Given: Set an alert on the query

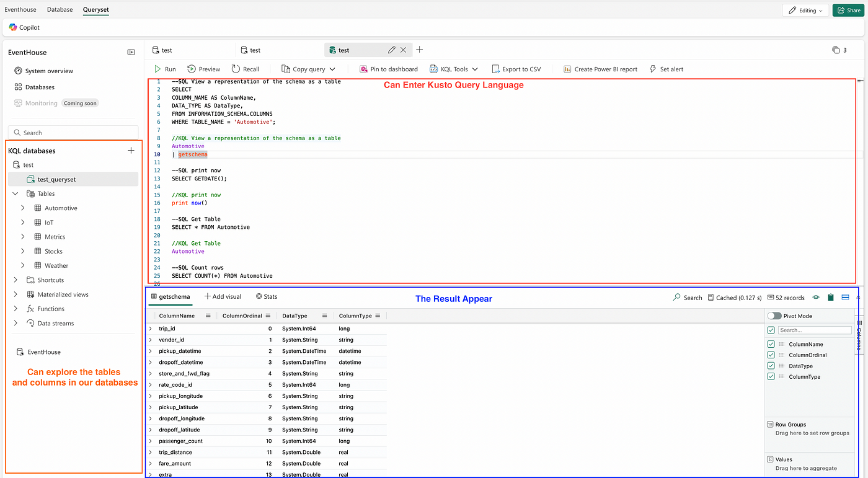Looking at the screenshot, I should coord(666,69).
